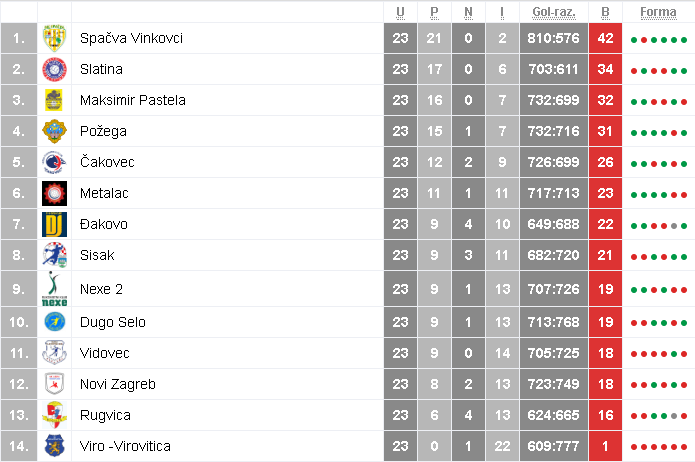Sort standings by the P wins header
695x462 pixels.
434,13
